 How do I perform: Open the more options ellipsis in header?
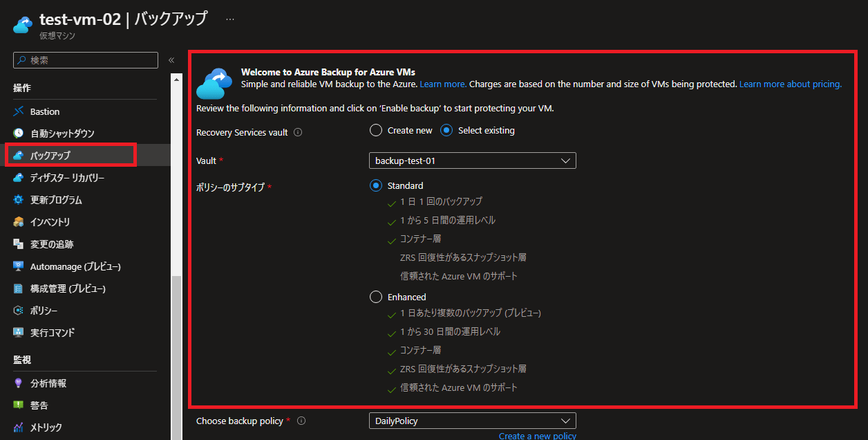230,19
